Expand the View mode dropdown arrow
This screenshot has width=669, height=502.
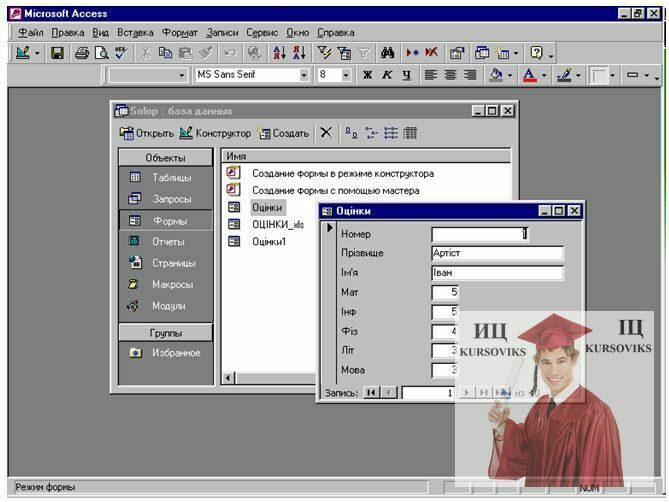pyautogui.click(x=37, y=53)
